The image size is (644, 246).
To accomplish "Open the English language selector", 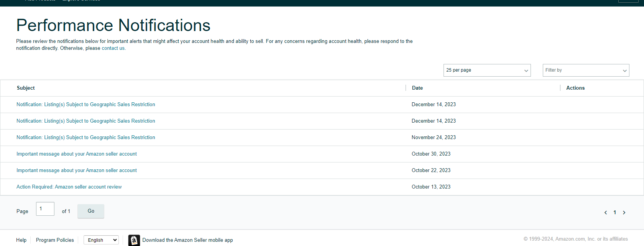I will [x=101, y=240].
